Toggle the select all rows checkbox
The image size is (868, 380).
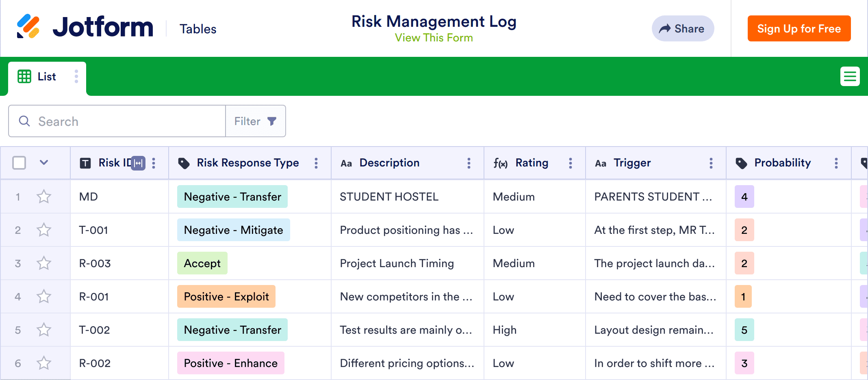[19, 163]
